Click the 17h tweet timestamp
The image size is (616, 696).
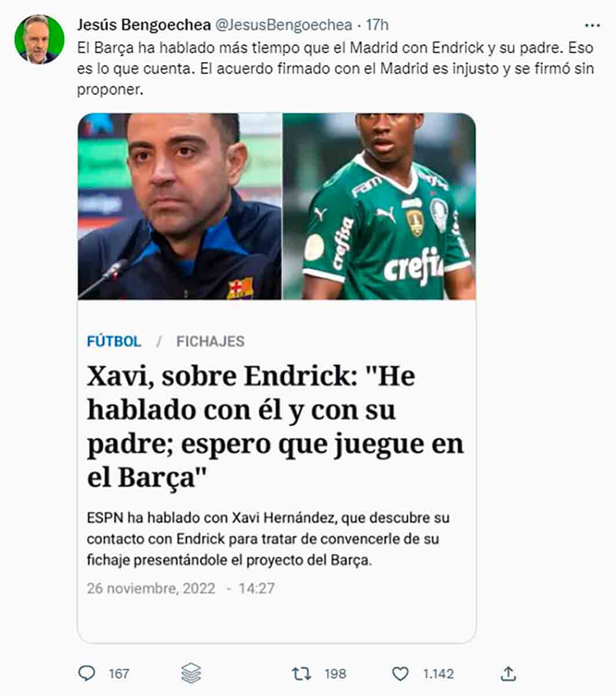pos(378,25)
